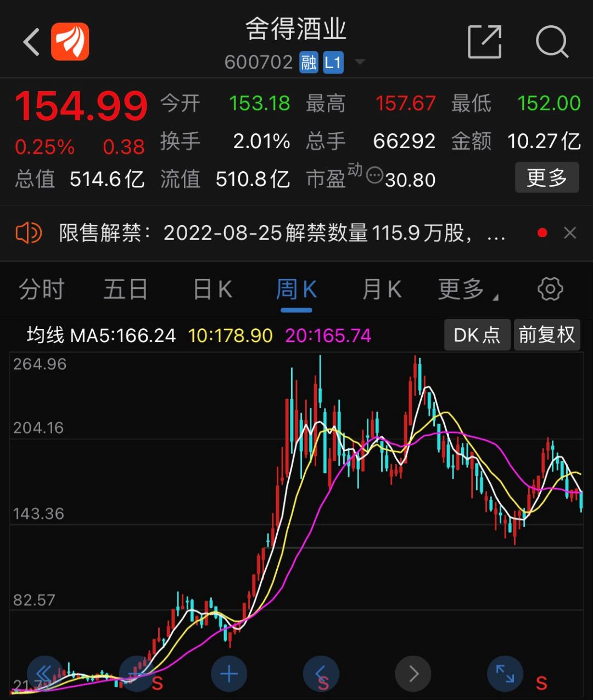This screenshot has height=700, width=593.
Task: Tap the magenta 20:165.74 MA value
Action: click(328, 335)
